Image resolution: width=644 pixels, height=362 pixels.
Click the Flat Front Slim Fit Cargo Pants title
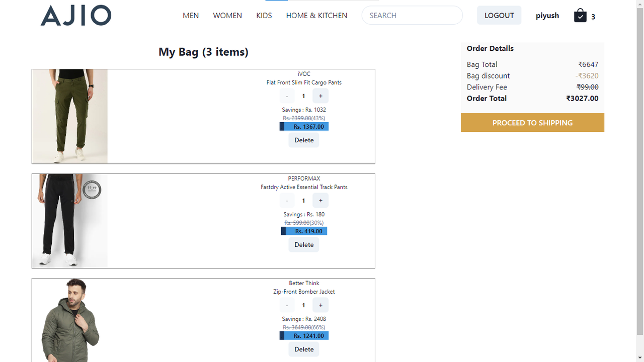pyautogui.click(x=304, y=82)
